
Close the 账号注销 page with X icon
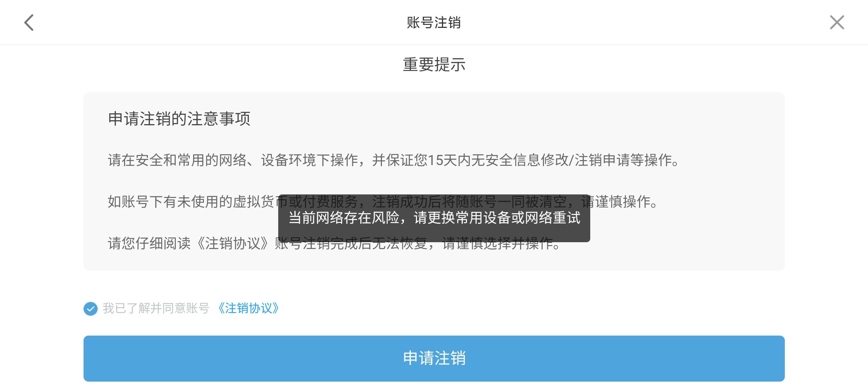(837, 22)
